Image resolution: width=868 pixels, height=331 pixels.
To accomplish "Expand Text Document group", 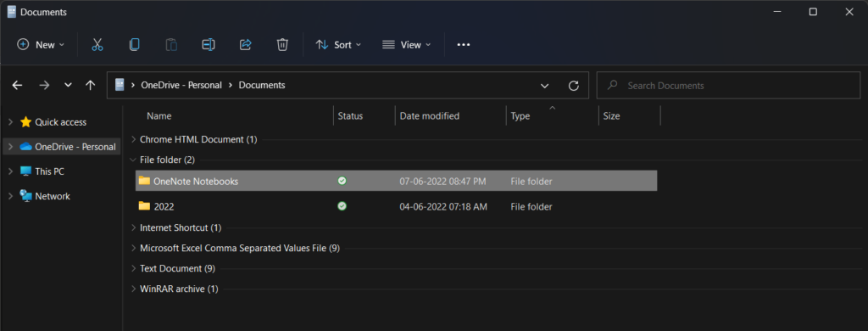I will (133, 268).
